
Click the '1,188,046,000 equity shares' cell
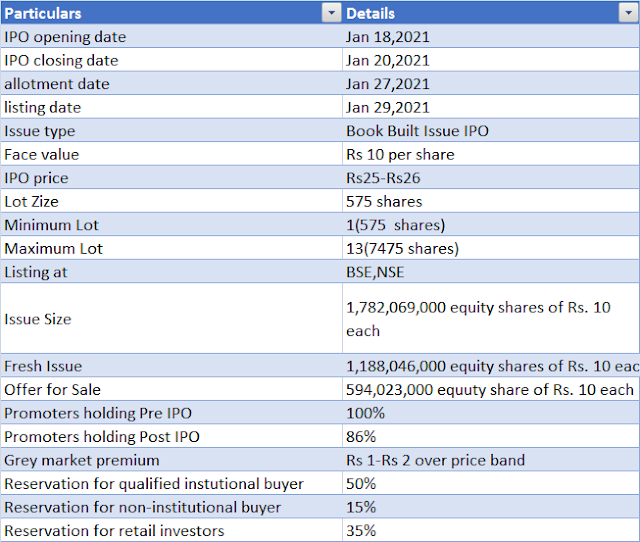pyautogui.click(x=491, y=366)
